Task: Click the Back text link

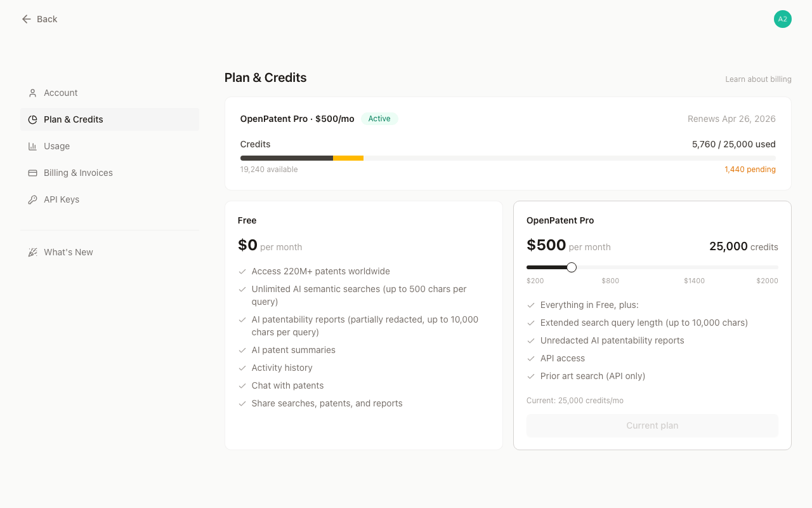Action: [x=47, y=19]
